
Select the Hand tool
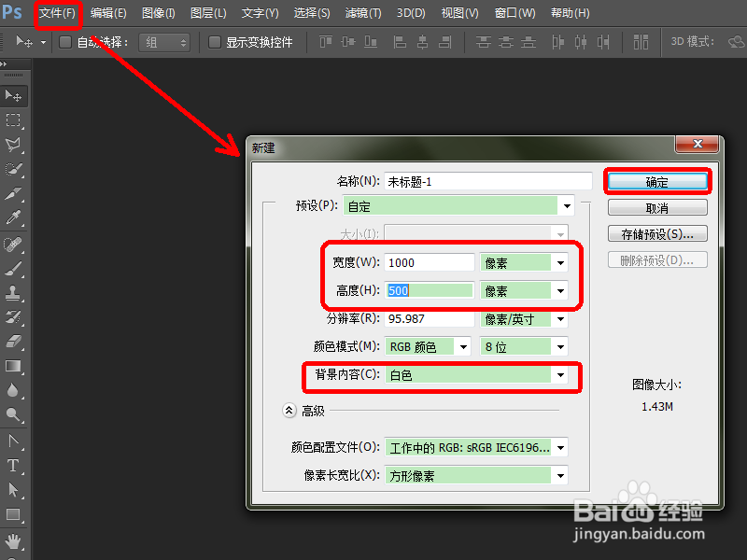(x=13, y=541)
